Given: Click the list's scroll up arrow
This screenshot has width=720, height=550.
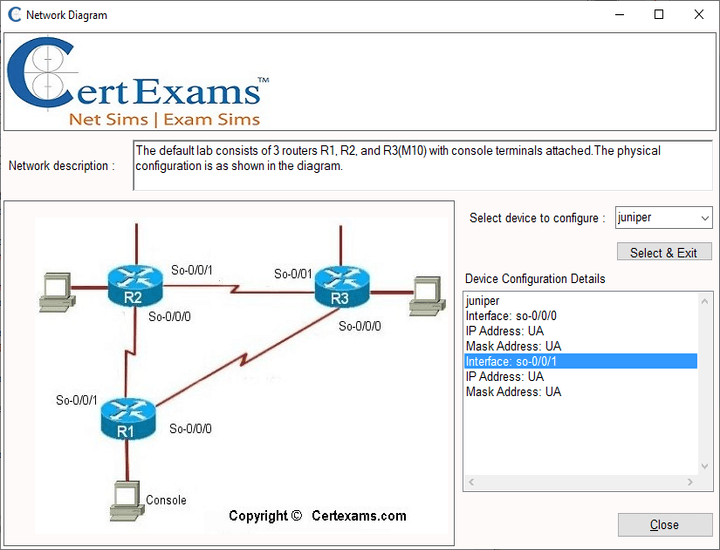Looking at the screenshot, I should click(704, 301).
